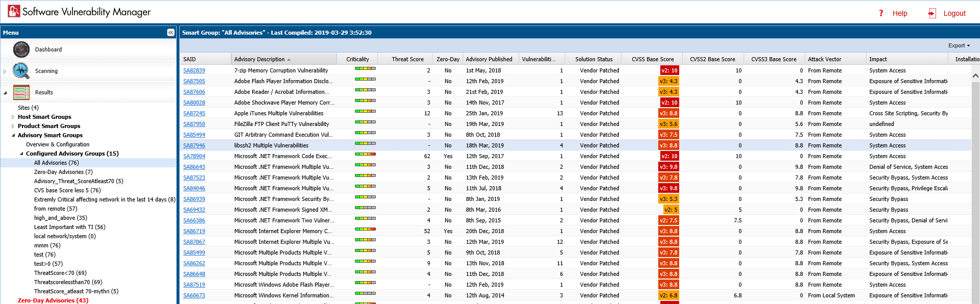980x304 pixels.
Task: Expand the Scanning menu section
Action: point(5,71)
